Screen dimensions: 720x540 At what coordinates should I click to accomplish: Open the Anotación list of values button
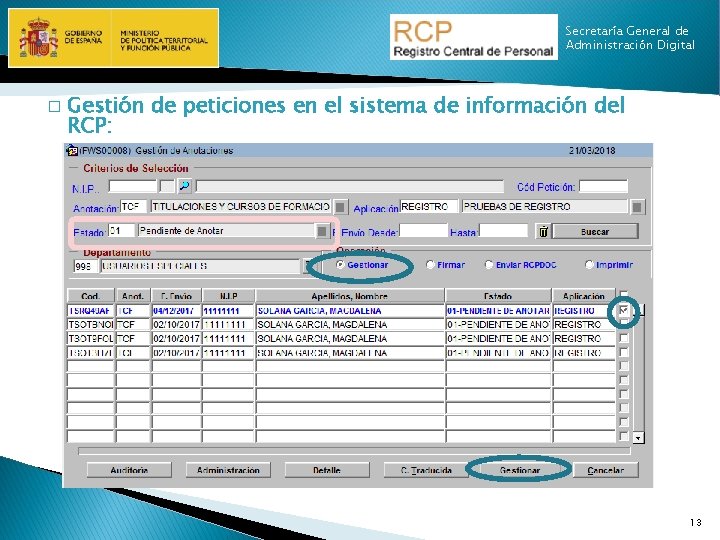340,207
